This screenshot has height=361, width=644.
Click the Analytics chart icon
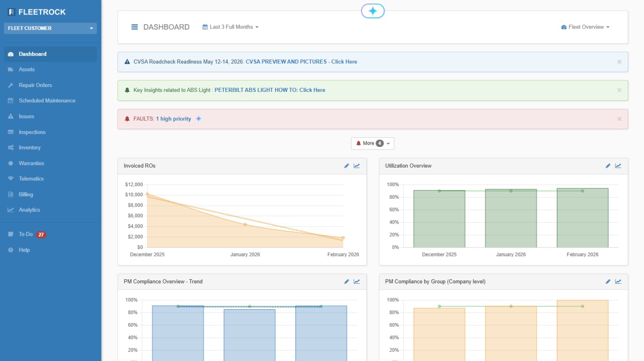[11, 210]
